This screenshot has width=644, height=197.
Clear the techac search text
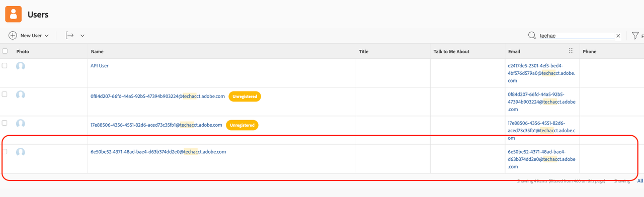pos(618,36)
